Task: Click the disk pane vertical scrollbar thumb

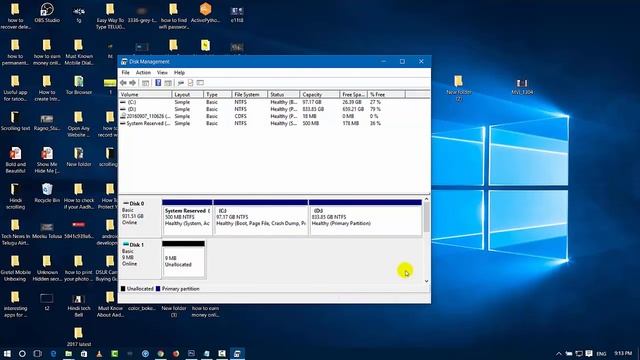Action: (x=426, y=218)
